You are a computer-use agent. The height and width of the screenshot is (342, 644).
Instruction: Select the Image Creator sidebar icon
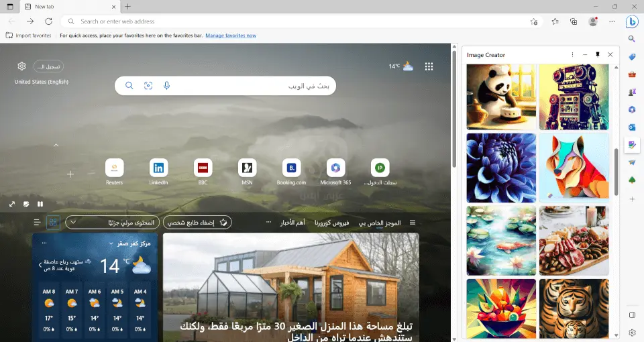pos(632,145)
